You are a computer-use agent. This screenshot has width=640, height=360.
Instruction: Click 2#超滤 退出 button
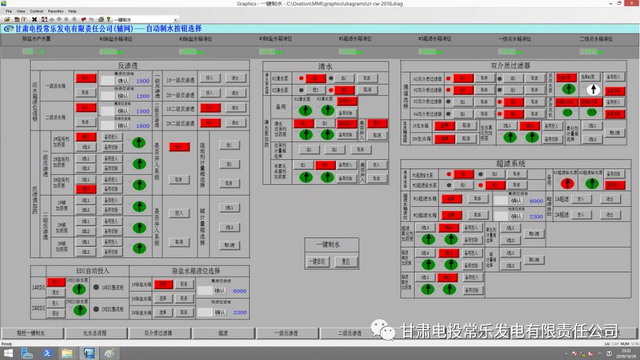click(610, 214)
